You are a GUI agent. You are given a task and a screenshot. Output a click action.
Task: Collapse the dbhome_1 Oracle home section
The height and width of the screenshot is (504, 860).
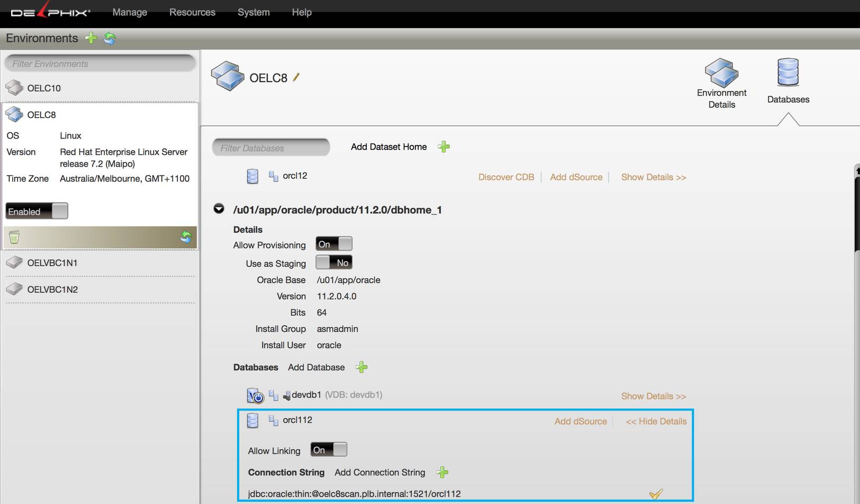(x=219, y=209)
